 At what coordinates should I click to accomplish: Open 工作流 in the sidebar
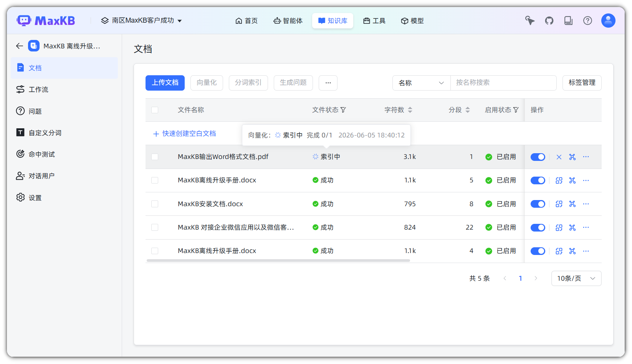[x=65, y=89]
